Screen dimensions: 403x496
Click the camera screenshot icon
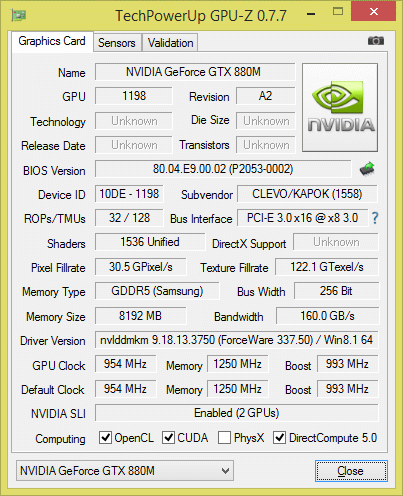(x=376, y=41)
